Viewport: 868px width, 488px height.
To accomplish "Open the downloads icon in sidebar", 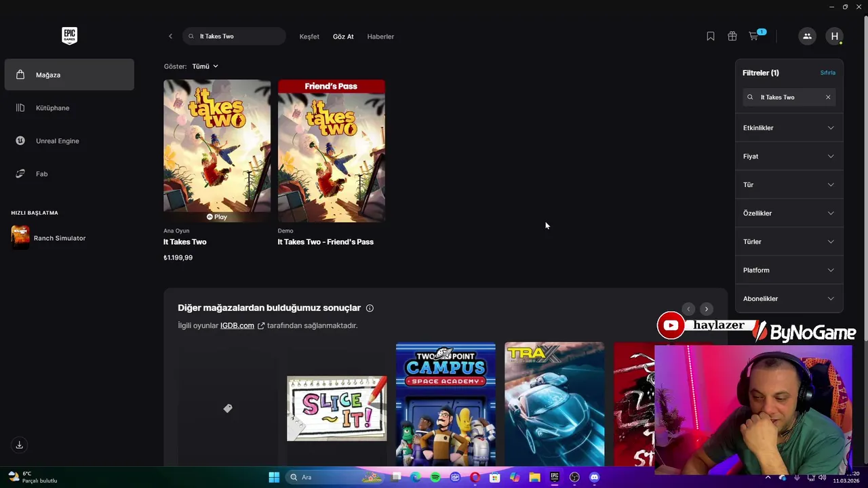I will tap(19, 445).
